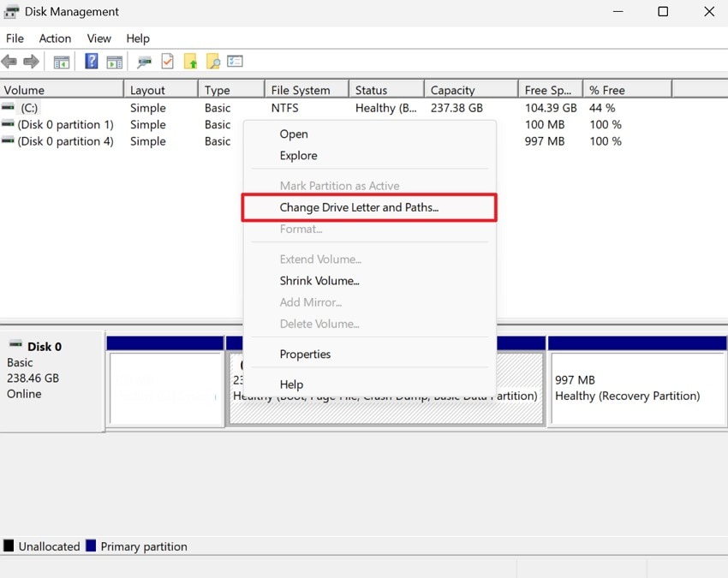
Task: Open the View menu
Action: [x=98, y=39]
